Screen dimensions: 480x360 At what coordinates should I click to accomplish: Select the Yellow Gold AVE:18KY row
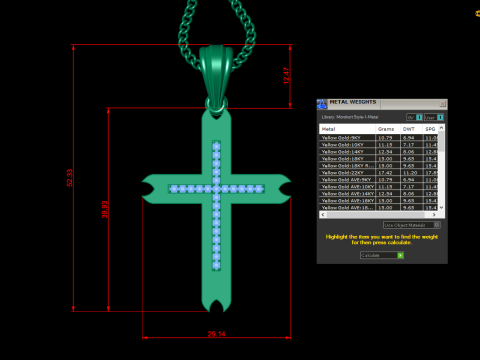(x=379, y=201)
